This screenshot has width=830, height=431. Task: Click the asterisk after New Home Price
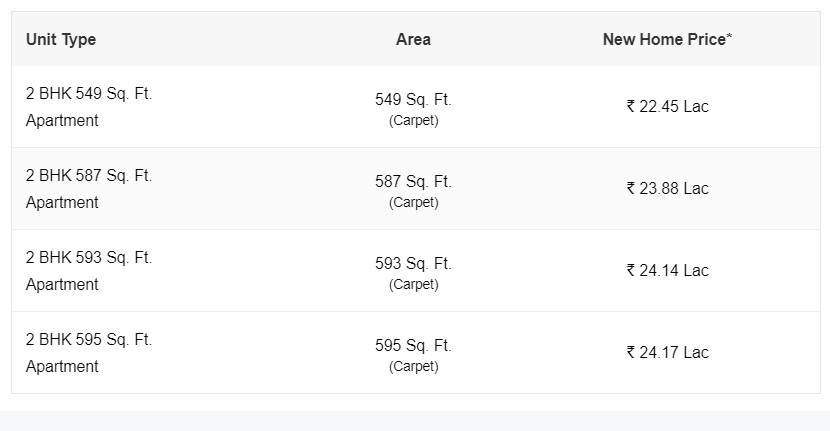(729, 36)
